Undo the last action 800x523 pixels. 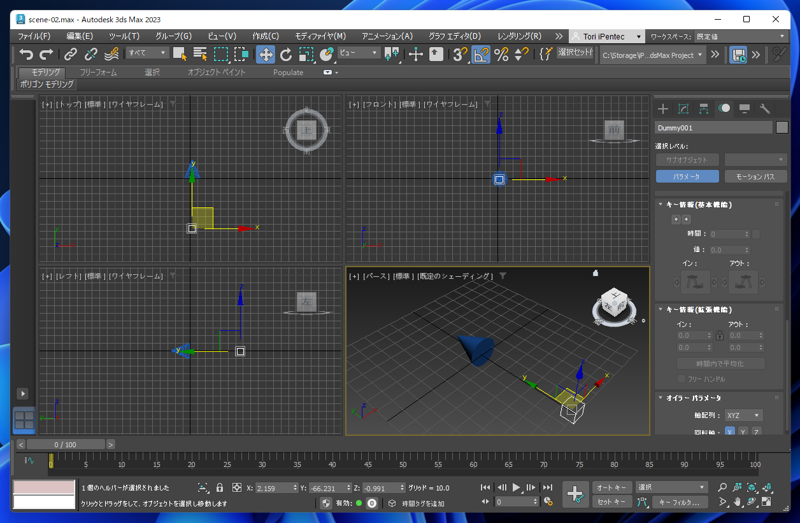click(26, 54)
